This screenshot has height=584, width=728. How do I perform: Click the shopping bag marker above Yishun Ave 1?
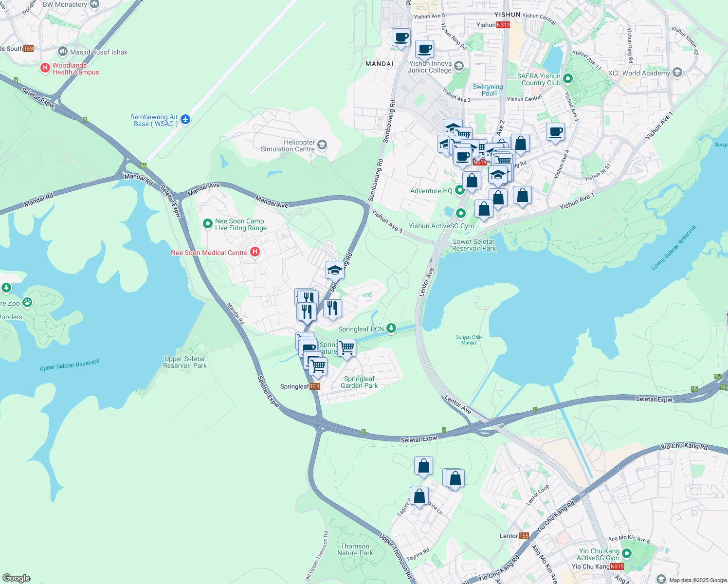522,197
